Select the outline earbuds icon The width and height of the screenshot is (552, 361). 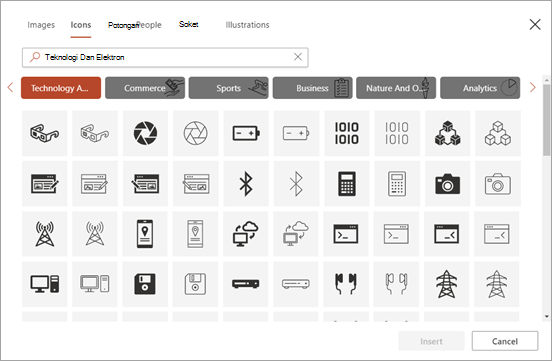click(396, 284)
